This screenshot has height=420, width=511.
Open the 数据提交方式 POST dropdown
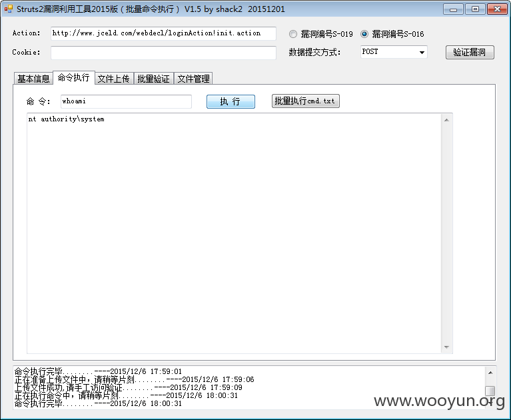tap(394, 52)
